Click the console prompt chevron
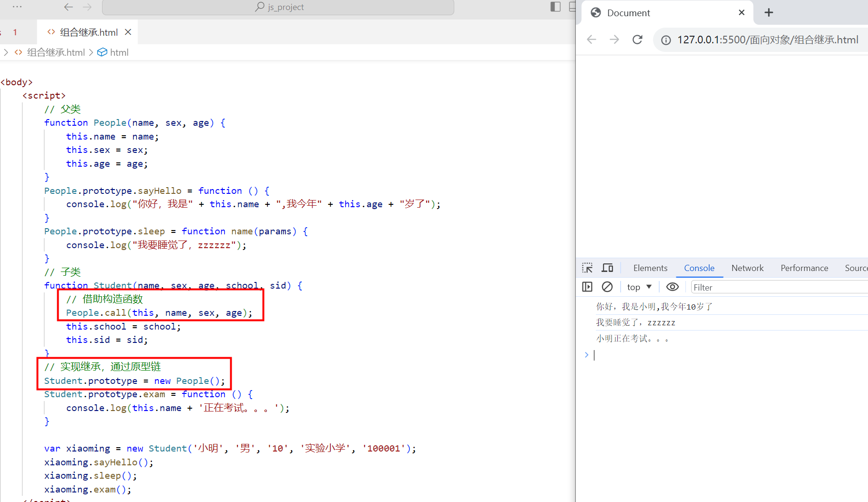The height and width of the screenshot is (502, 868). click(x=586, y=355)
